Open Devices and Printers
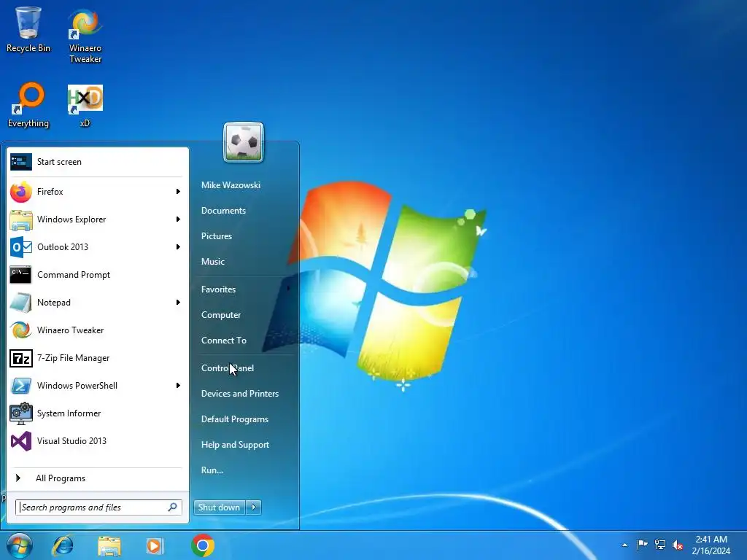This screenshot has width=747, height=560. pyautogui.click(x=240, y=394)
